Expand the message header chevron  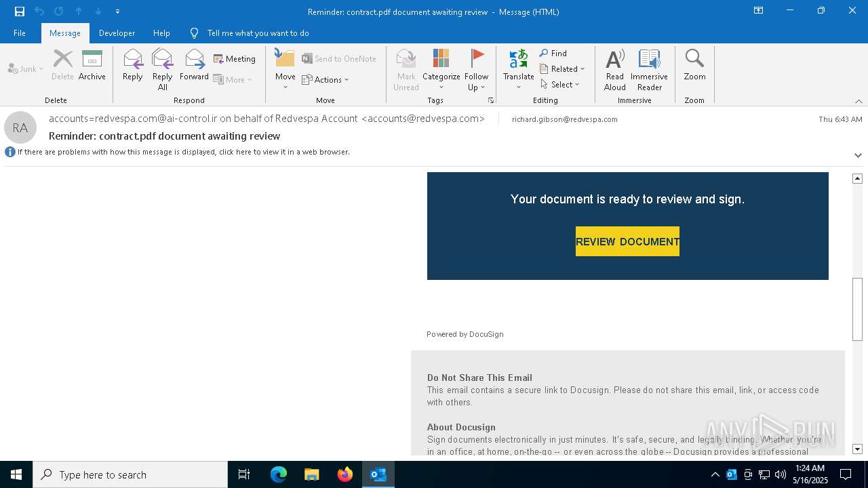click(858, 155)
